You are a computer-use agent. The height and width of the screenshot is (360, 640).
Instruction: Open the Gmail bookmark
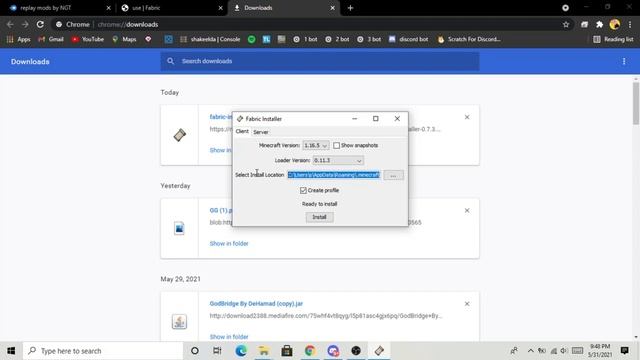tap(51, 39)
